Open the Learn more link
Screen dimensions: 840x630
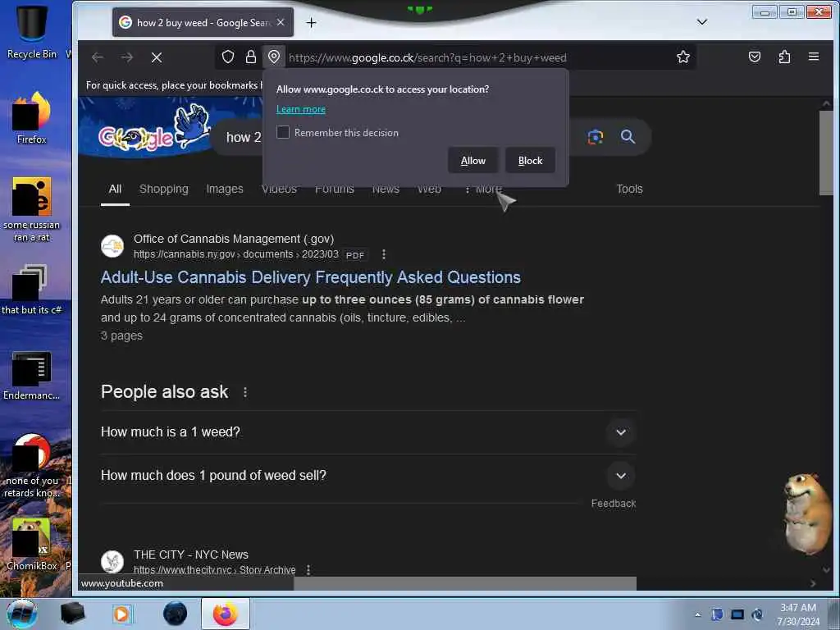(300, 109)
